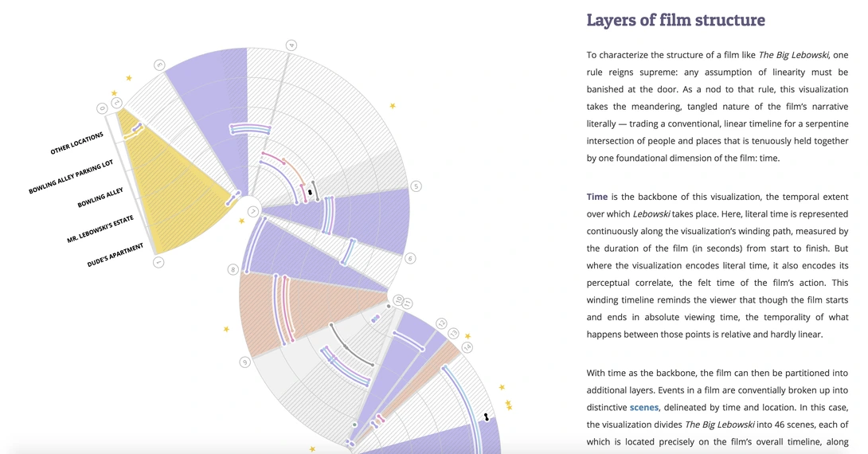Click the yellow star nearest marker 3

[x=129, y=78]
